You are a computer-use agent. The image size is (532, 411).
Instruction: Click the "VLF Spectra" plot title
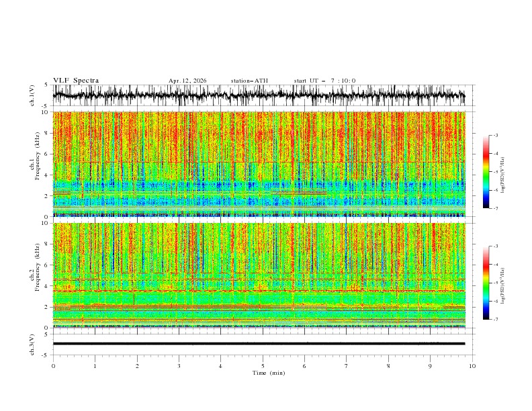[76, 81]
